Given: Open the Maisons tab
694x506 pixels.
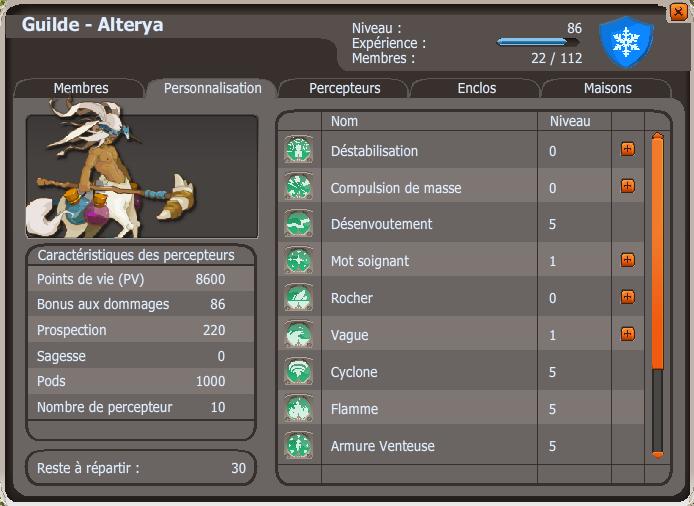Looking at the screenshot, I should tap(607, 88).
